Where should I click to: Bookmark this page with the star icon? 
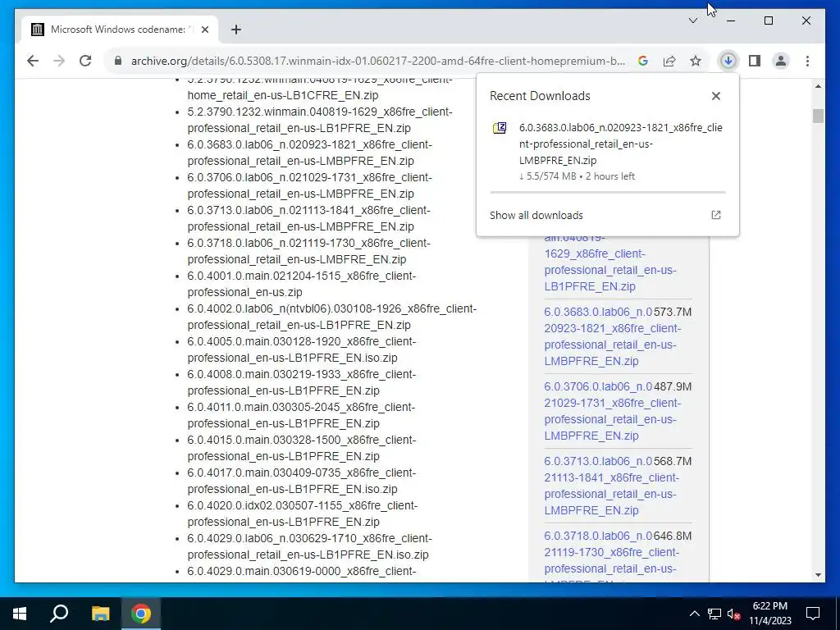[696, 61]
